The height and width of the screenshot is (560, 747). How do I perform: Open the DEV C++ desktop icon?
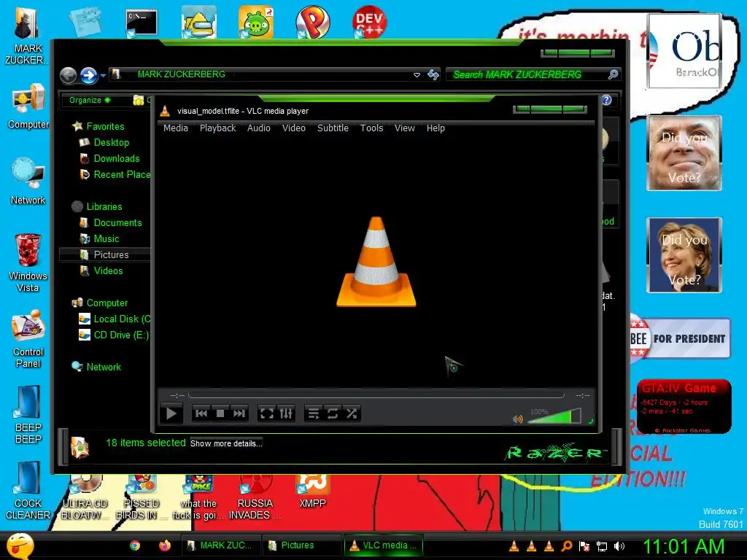369,22
